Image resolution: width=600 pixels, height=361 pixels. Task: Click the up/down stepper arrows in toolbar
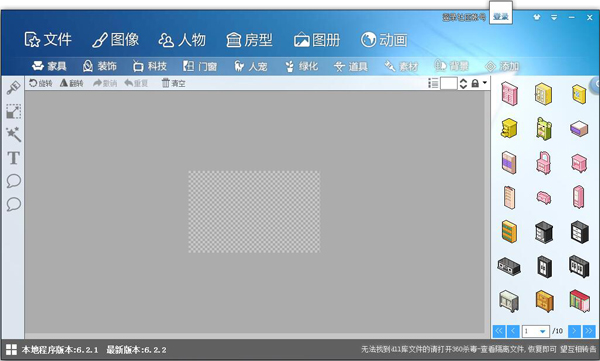click(463, 83)
